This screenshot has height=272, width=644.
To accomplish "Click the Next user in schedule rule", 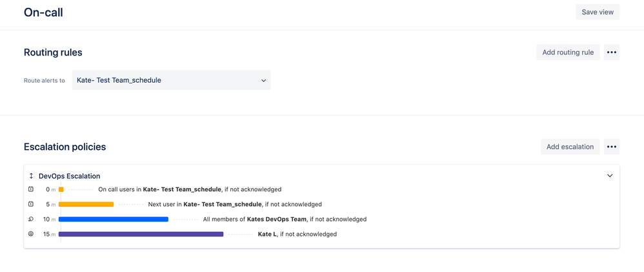I will point(235,204).
